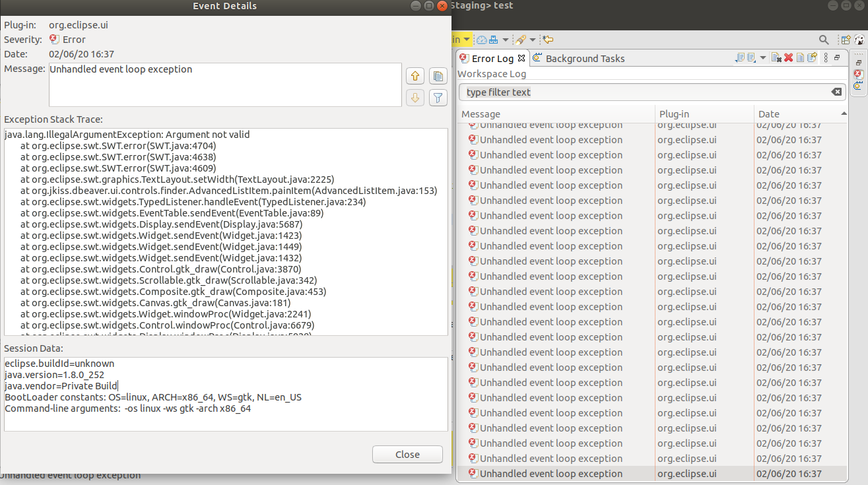Close the Error Log tab
The width and height of the screenshot is (868, 485).
(x=521, y=58)
